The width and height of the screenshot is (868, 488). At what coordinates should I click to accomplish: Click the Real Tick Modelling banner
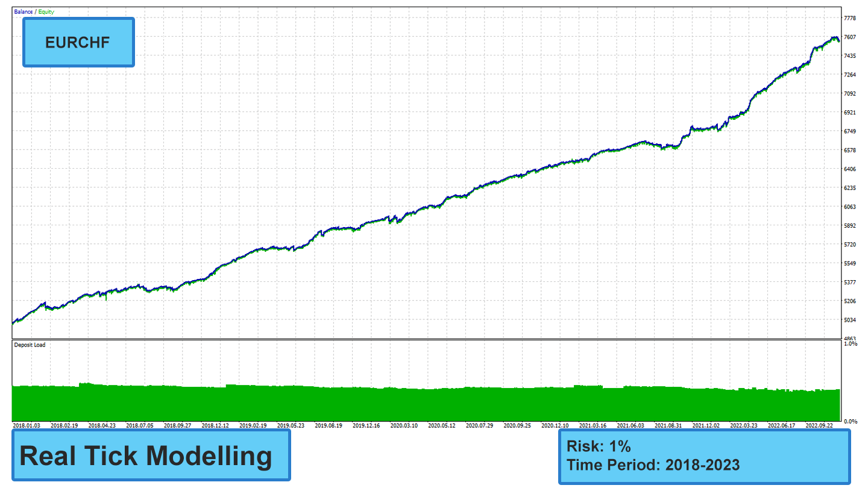(x=151, y=456)
